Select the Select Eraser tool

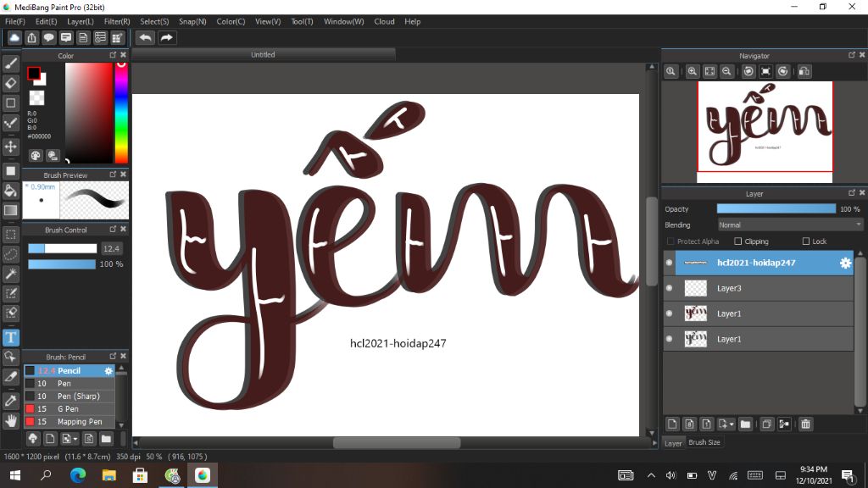[10, 313]
